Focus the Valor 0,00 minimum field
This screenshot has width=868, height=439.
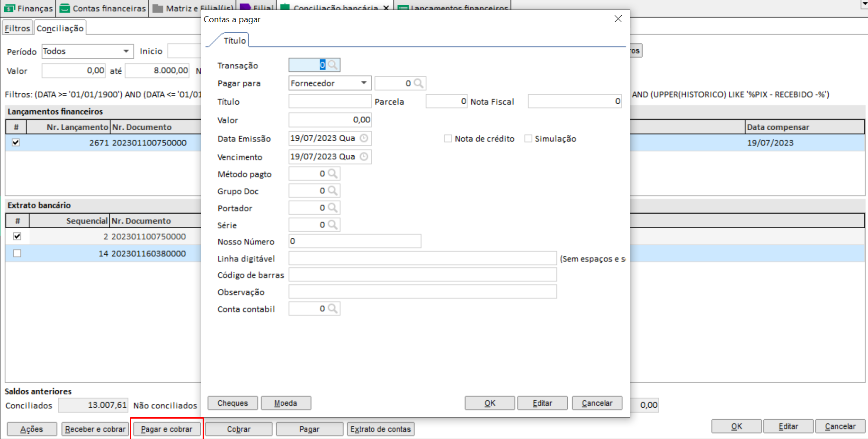pyautogui.click(x=73, y=71)
